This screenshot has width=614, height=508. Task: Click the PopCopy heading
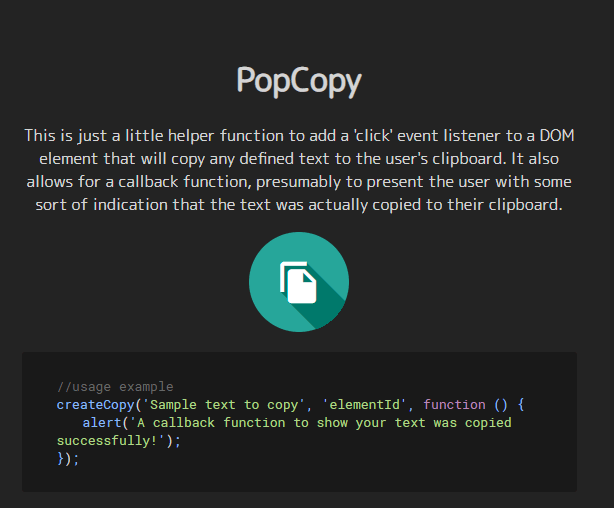[299, 81]
